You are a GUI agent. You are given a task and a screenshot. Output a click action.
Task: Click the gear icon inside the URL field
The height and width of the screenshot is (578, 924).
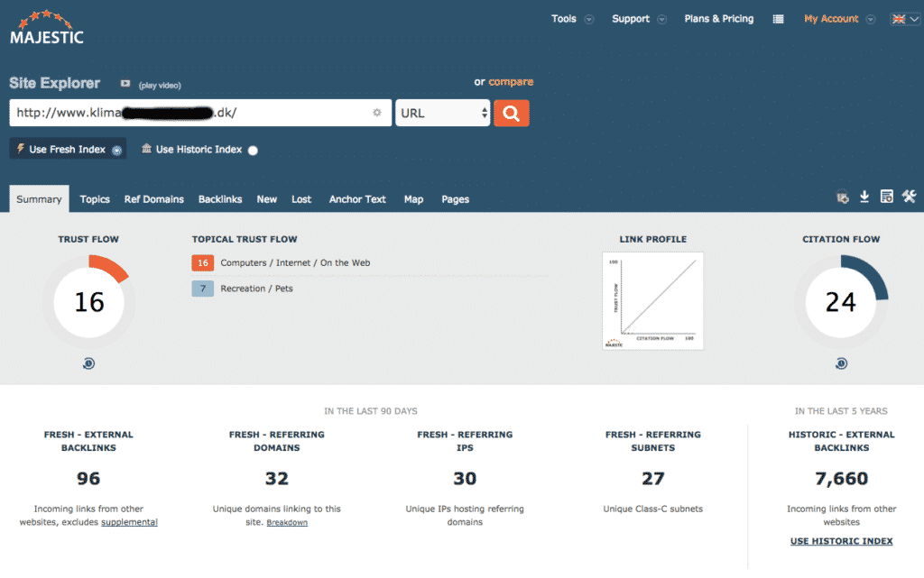[377, 113]
